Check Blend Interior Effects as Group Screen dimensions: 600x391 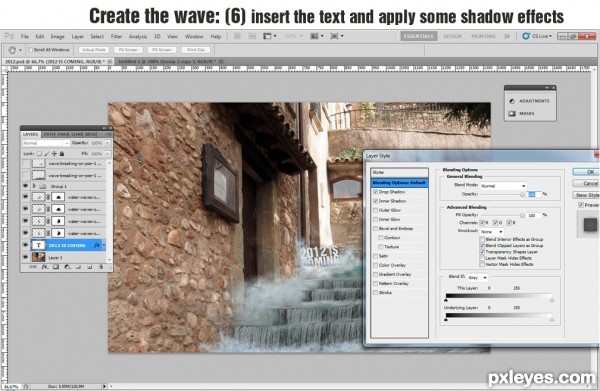click(x=482, y=239)
